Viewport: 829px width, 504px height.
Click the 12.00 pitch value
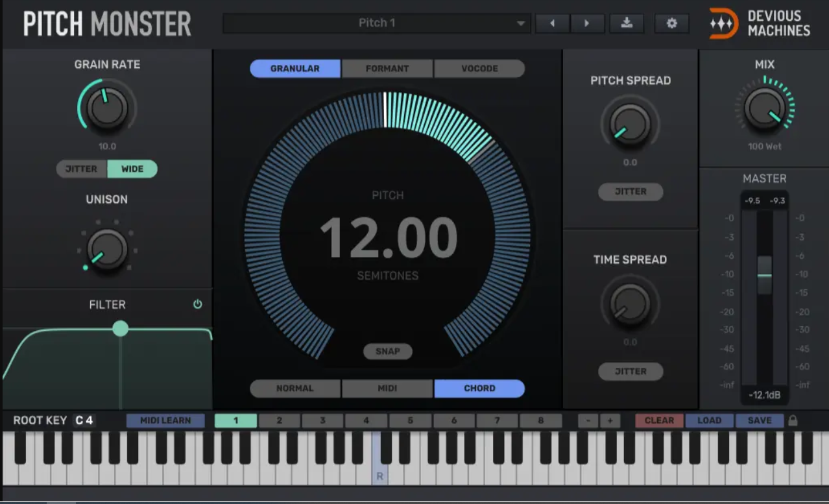tap(388, 237)
